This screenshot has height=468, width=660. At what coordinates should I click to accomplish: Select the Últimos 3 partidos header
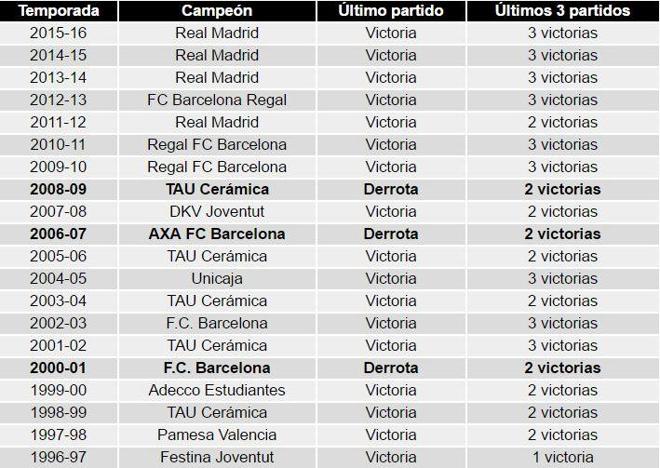click(562, 10)
